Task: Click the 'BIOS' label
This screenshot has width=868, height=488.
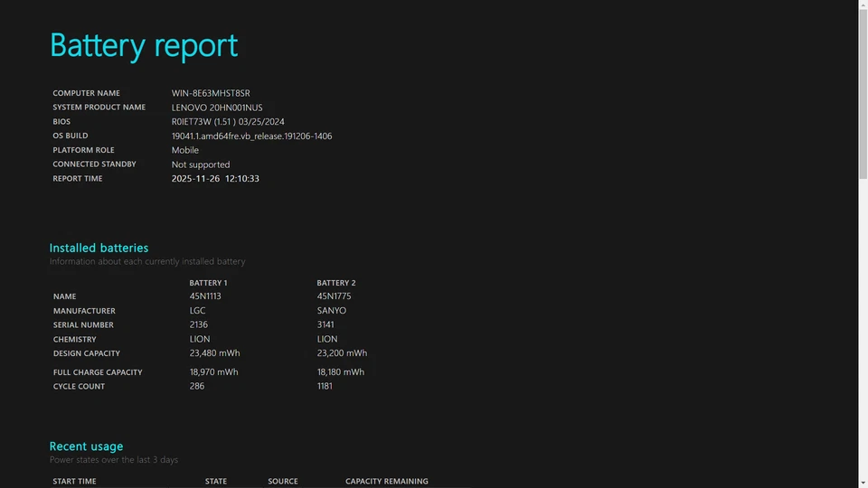Action: click(61, 122)
